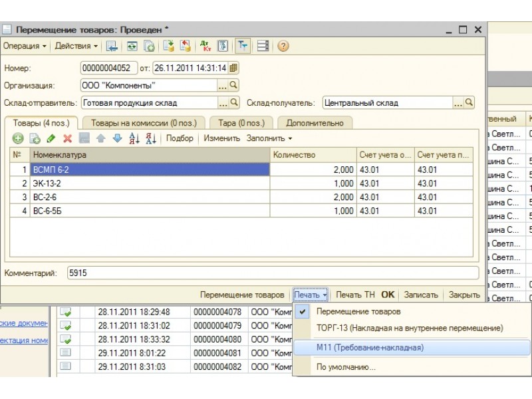This screenshot has width=532, height=399.
Task: Open the Действия dropdown menu
Action: [76, 46]
